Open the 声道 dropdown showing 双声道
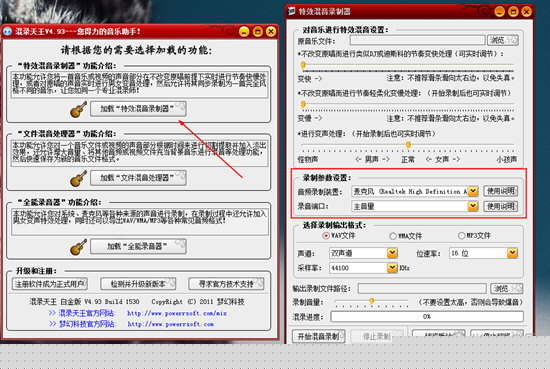 coord(392,253)
